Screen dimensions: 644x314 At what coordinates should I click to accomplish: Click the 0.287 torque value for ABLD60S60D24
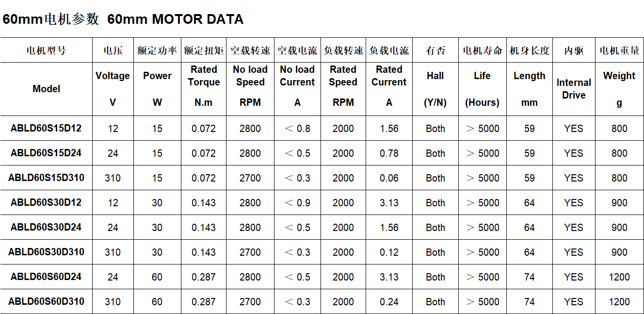[204, 277]
